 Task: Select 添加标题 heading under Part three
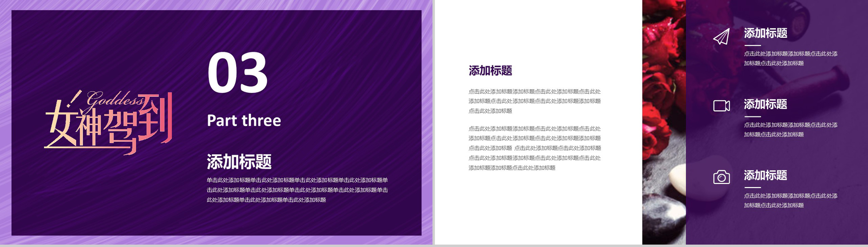pyautogui.click(x=239, y=162)
